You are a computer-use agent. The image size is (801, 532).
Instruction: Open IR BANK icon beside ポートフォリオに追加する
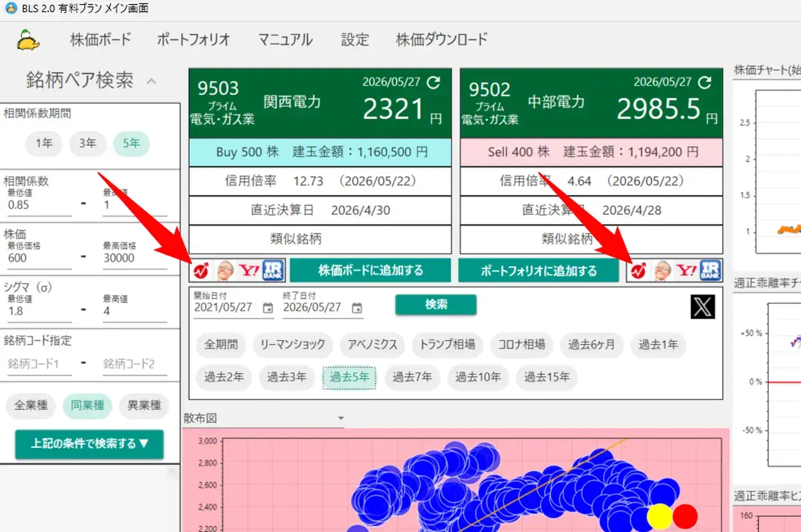(710, 270)
